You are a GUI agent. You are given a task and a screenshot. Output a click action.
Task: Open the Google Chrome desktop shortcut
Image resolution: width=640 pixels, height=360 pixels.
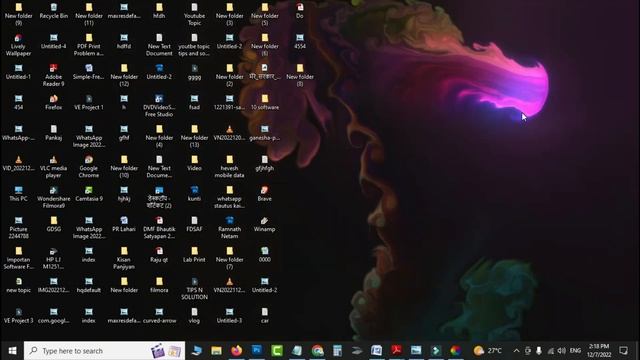coord(89,167)
